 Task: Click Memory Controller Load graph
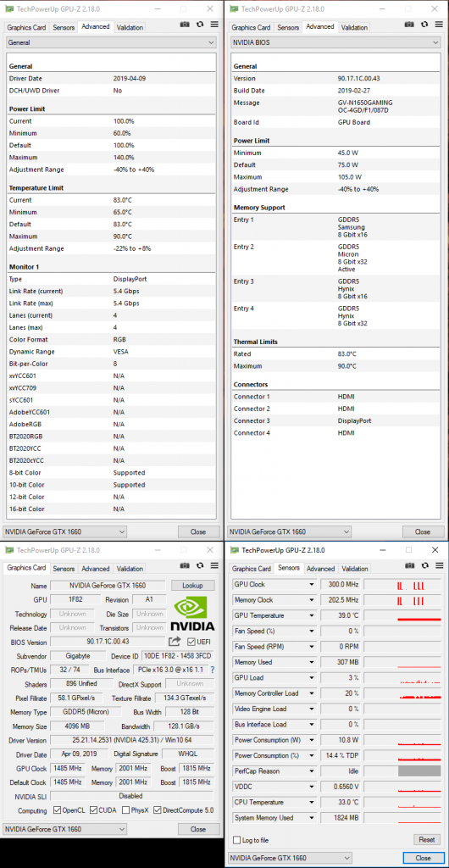pyautogui.click(x=402, y=693)
